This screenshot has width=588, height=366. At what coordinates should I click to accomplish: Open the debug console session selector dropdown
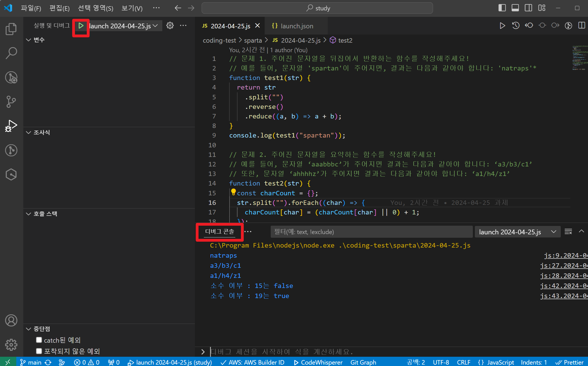pos(517,232)
